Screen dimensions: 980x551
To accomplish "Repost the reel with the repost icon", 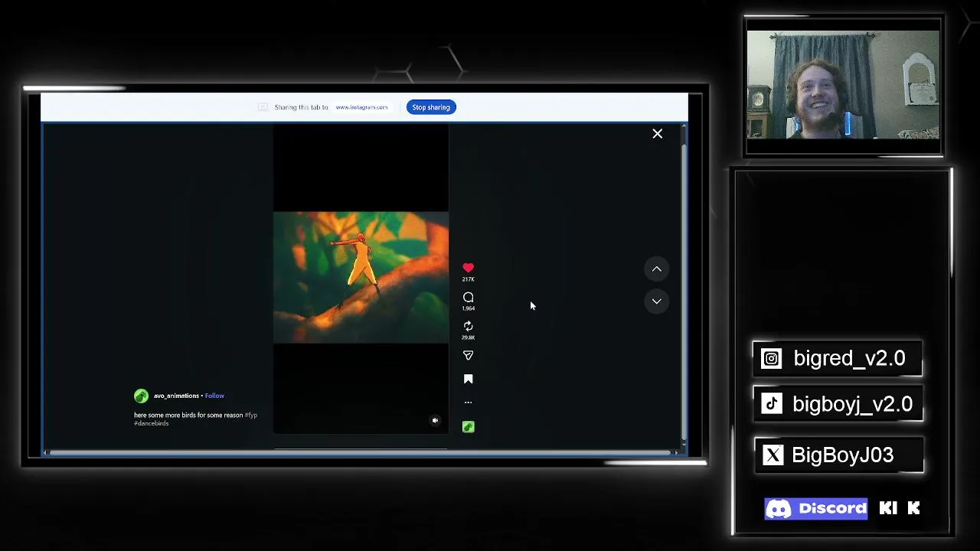I will (x=468, y=326).
